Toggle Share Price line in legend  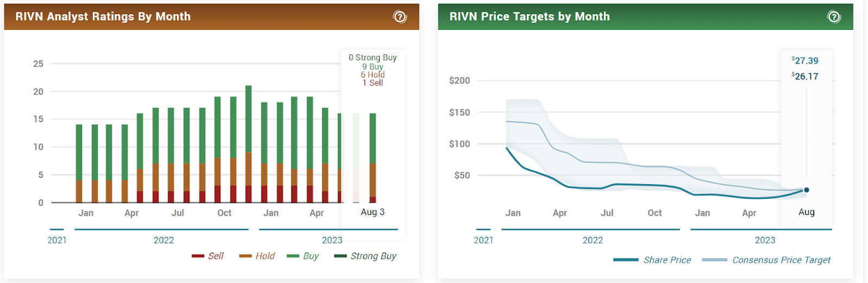tap(652, 260)
